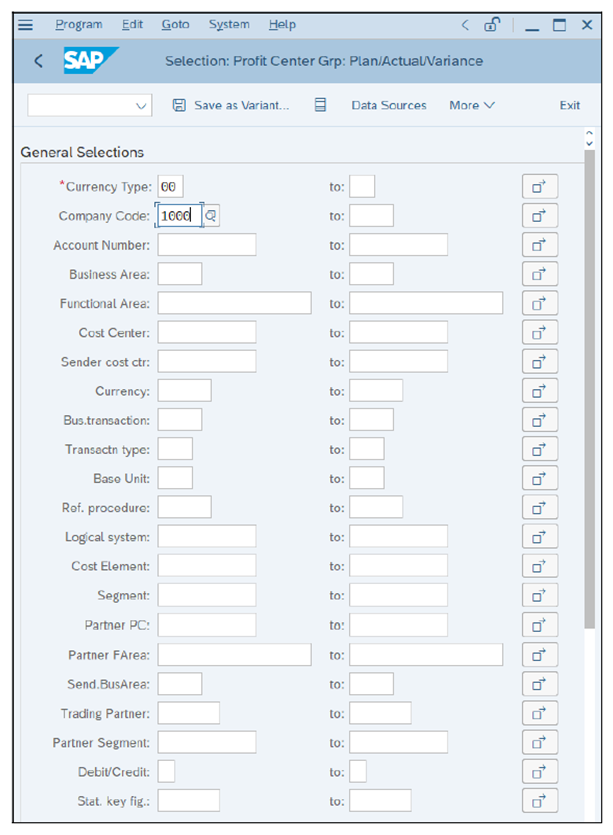Screen dimensions: 613x835
Task: Click the Data Sources button
Action: point(389,105)
